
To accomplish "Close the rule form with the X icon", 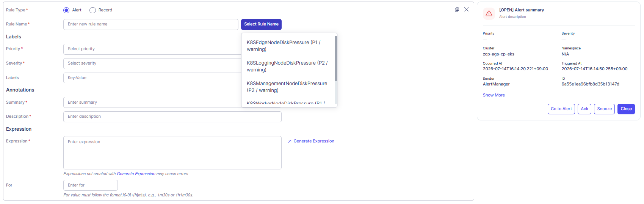I will [466, 9].
